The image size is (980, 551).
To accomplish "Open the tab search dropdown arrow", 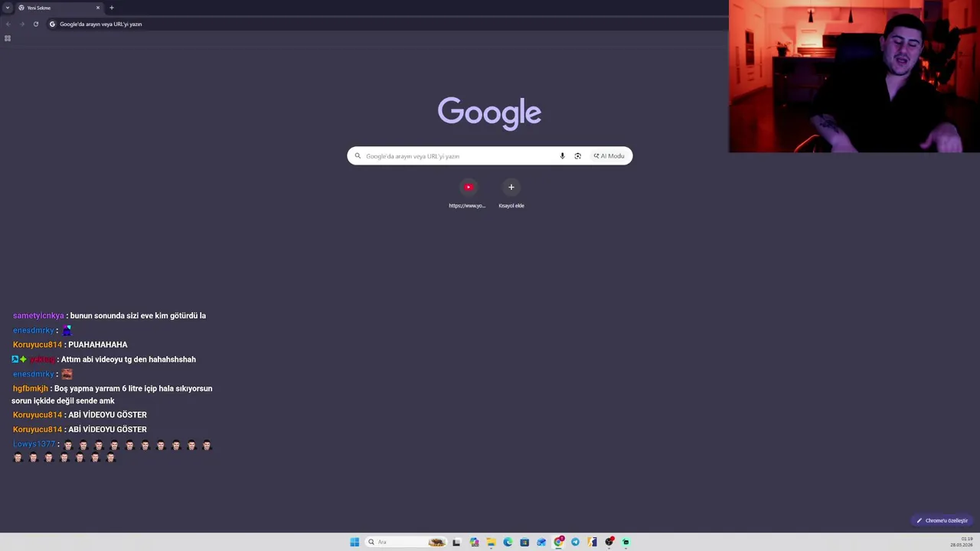I will pyautogui.click(x=8, y=8).
